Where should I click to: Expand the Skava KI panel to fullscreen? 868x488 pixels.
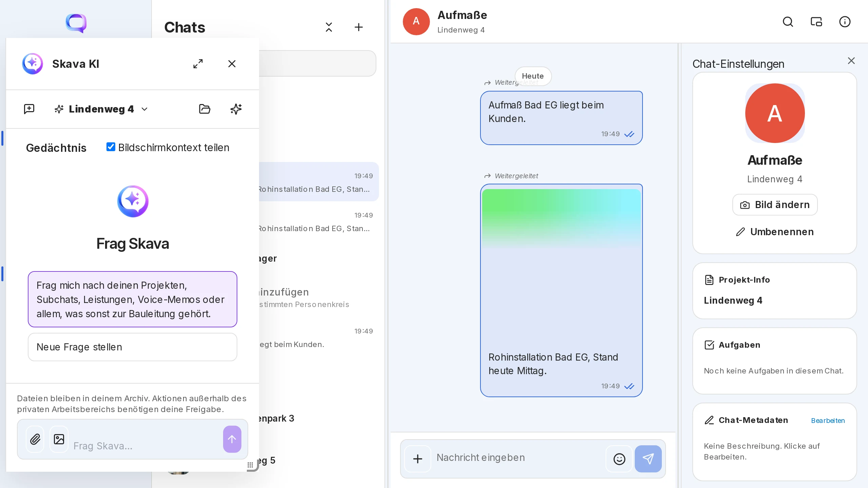[x=198, y=64]
